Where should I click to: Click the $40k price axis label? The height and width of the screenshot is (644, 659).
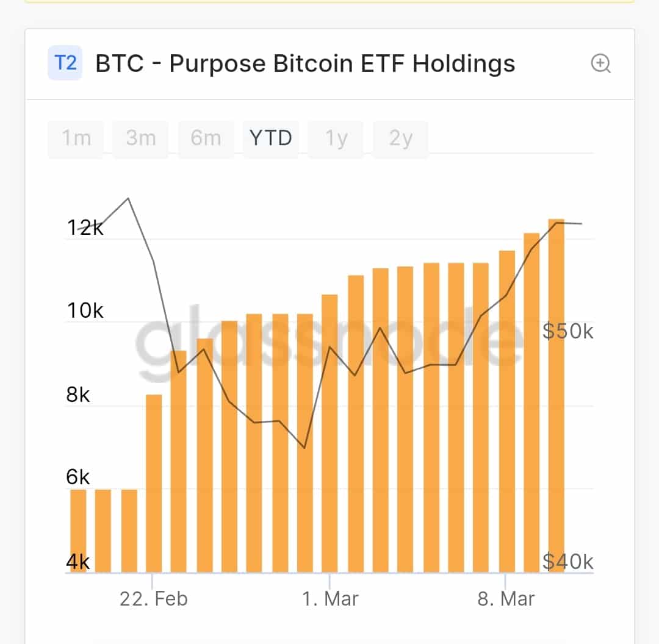point(567,561)
